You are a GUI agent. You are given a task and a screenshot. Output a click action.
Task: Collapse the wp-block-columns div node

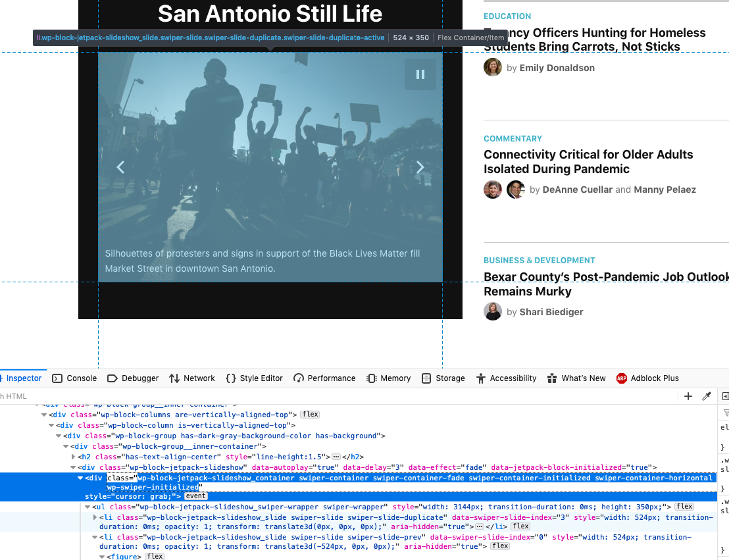click(x=44, y=415)
